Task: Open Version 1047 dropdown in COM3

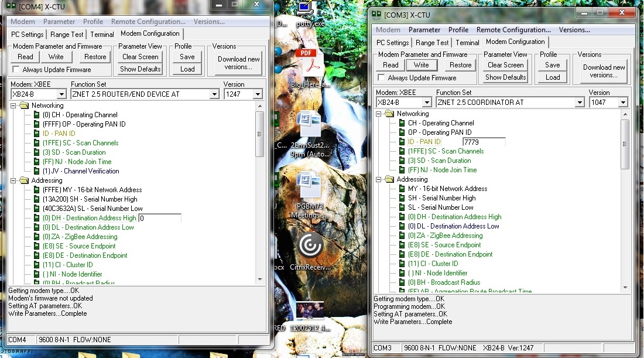Action: click(x=623, y=103)
